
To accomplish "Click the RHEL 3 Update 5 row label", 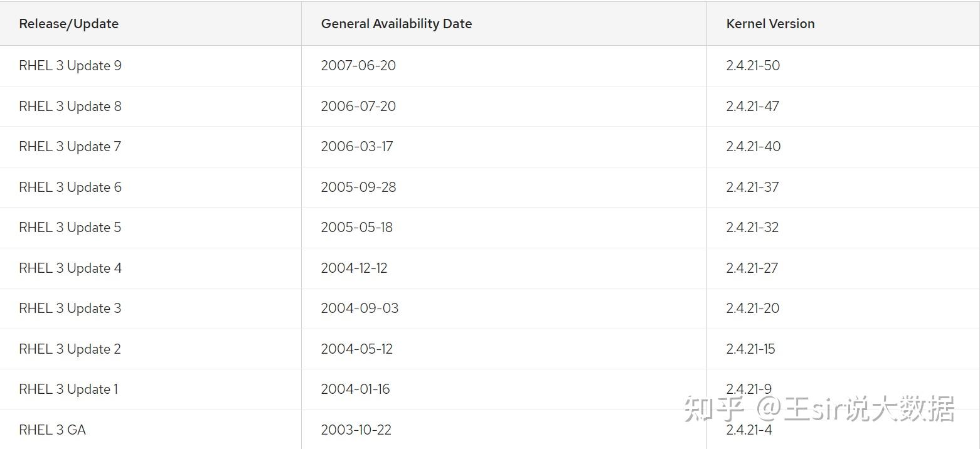I will point(70,228).
